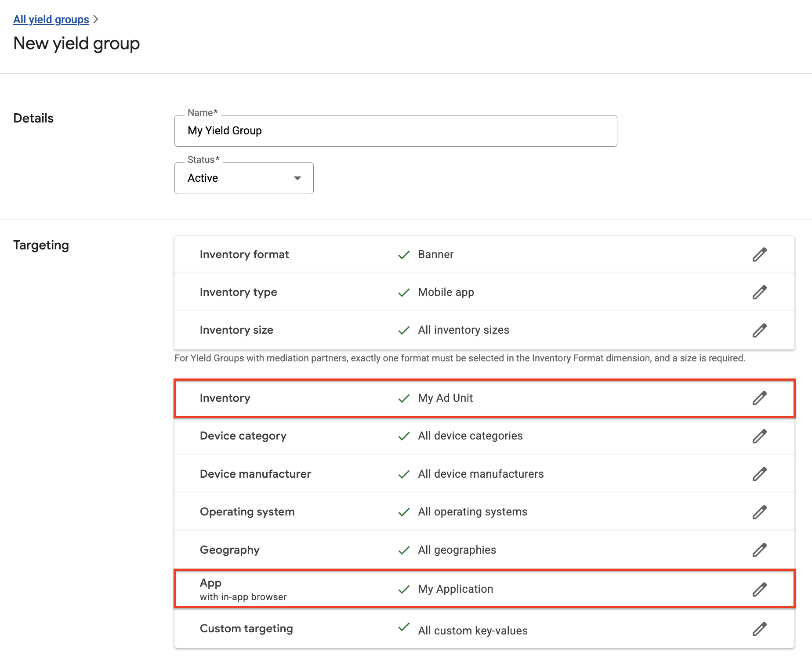This screenshot has height=663, width=812.
Task: Click the Inventory size label
Action: (x=236, y=330)
